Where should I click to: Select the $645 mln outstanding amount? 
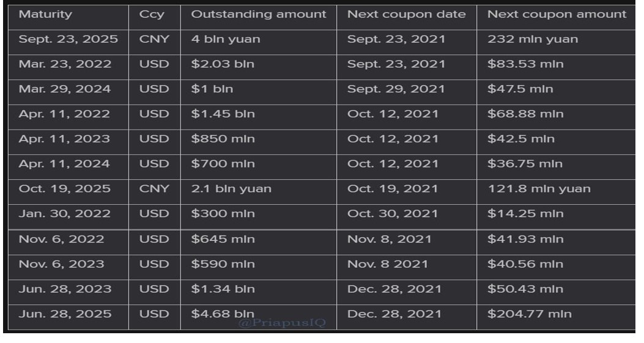[x=223, y=240]
